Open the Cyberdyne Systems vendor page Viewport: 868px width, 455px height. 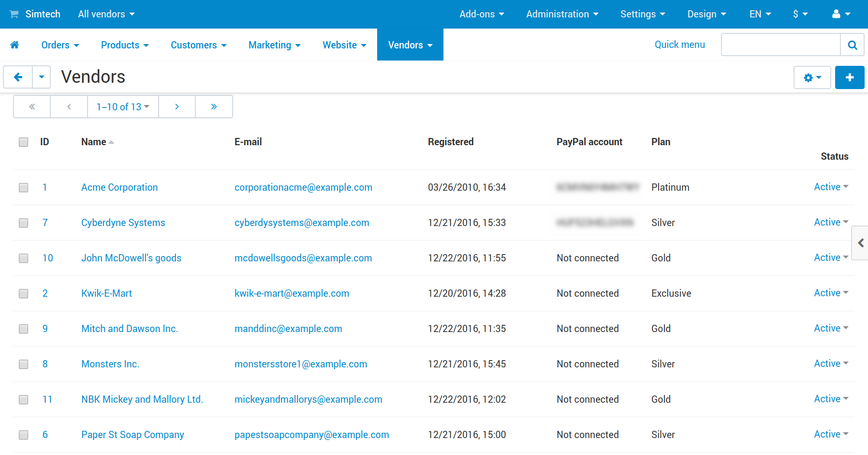(x=123, y=223)
